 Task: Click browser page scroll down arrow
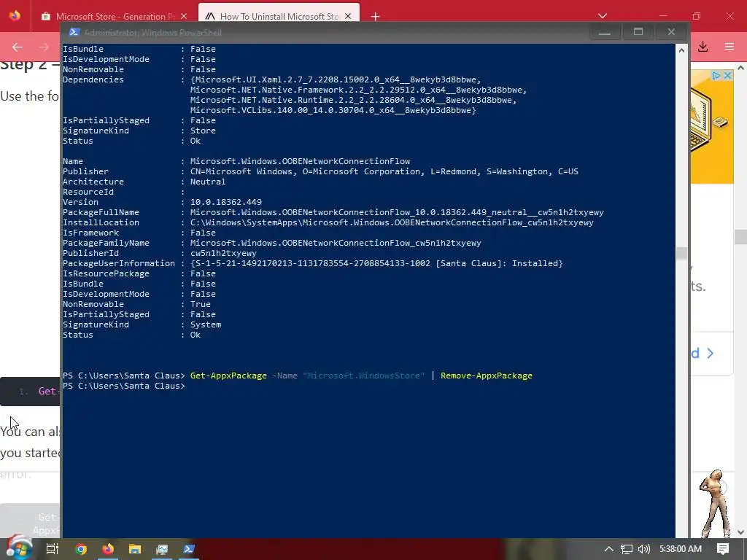741,532
